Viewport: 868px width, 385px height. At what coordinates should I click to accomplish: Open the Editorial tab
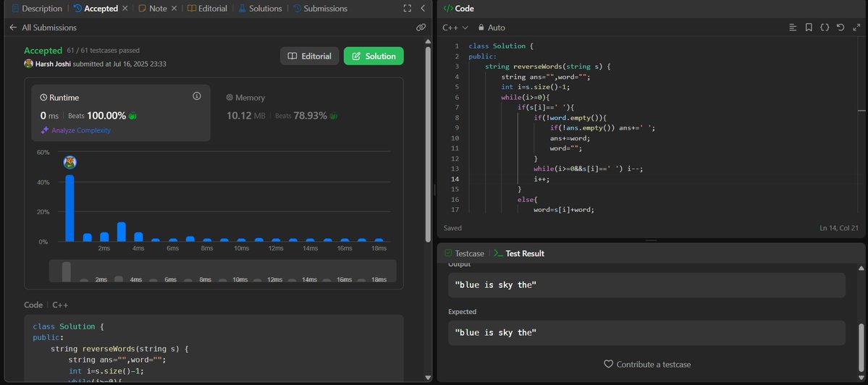click(x=207, y=8)
